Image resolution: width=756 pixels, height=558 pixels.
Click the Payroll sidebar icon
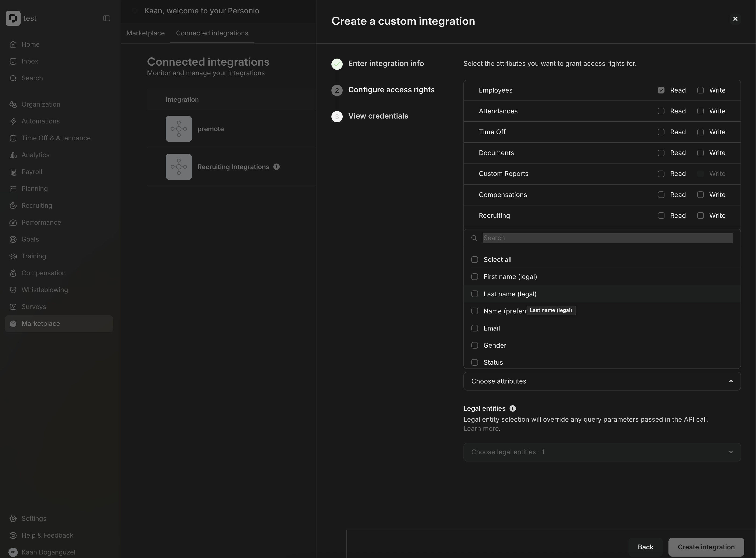tap(13, 172)
